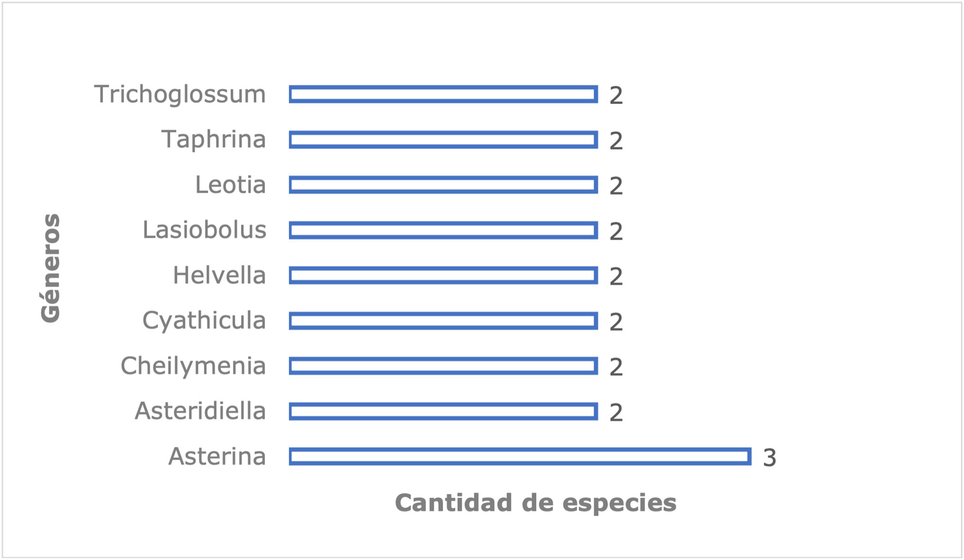This screenshot has height=560, width=964.
Task: Click the Helvella category label
Action: [219, 275]
